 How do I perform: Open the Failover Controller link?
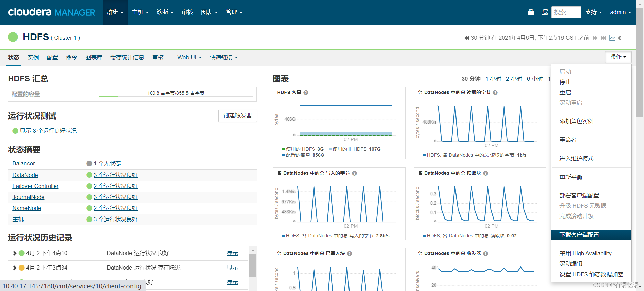[36, 186]
